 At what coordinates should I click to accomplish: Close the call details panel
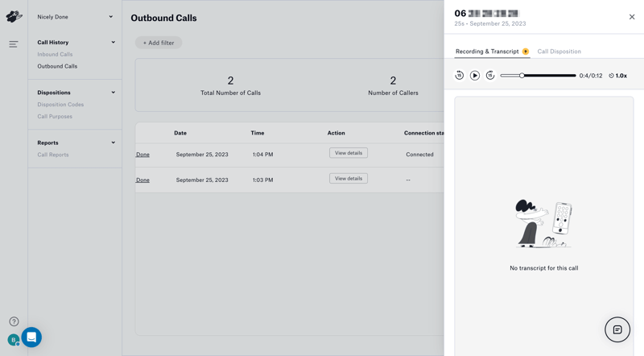pyautogui.click(x=632, y=17)
